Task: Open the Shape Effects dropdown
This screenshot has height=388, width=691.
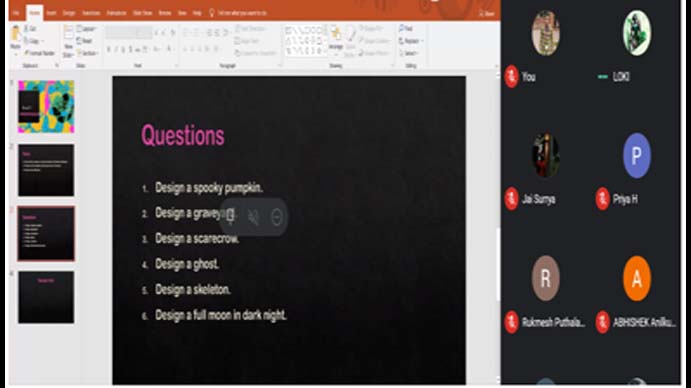Action: (374, 53)
